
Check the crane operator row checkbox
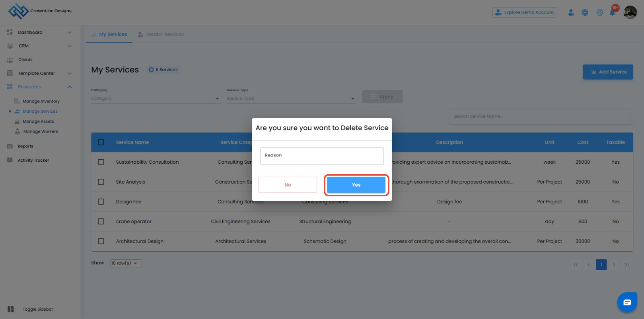pos(101,221)
